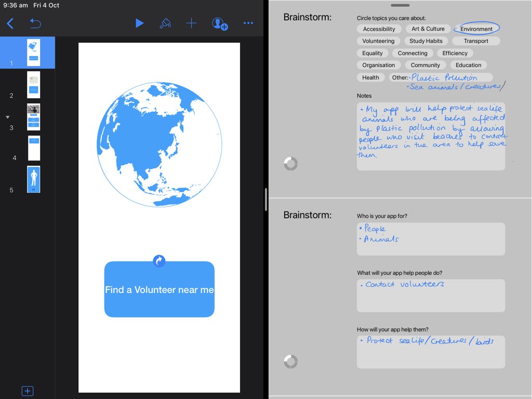Go back with the left chevron arrow
This screenshot has width=532, height=399.
coord(10,23)
